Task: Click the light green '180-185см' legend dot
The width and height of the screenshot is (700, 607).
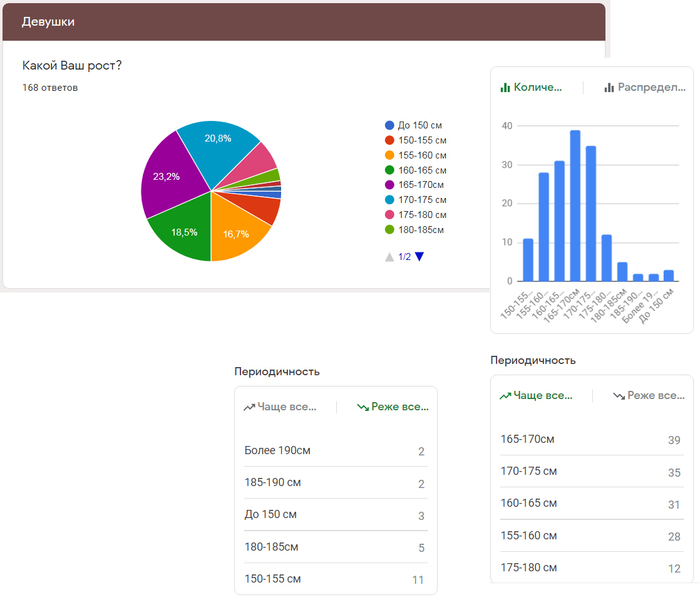Action: (389, 230)
